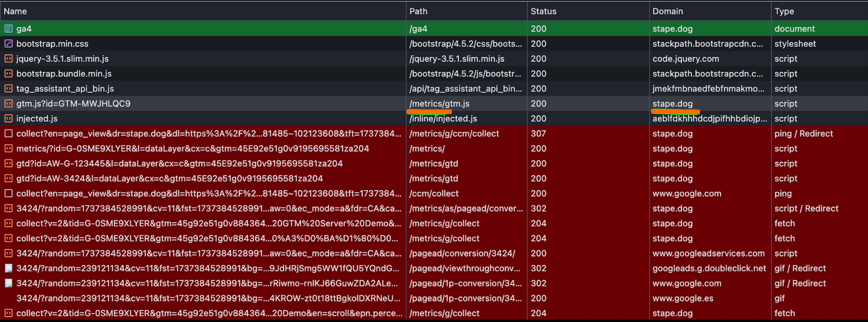Sort by the Type column header
The image size is (868, 322).
click(x=784, y=11)
